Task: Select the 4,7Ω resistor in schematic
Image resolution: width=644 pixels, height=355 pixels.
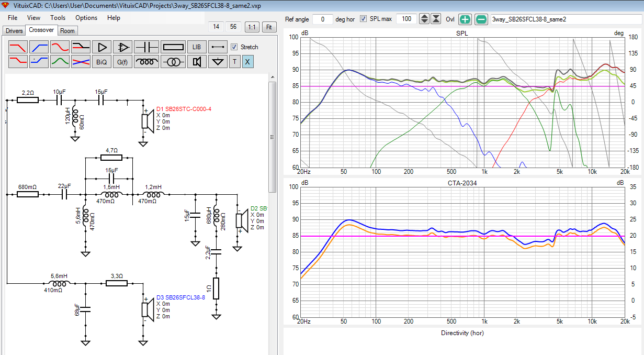Action: (x=111, y=157)
